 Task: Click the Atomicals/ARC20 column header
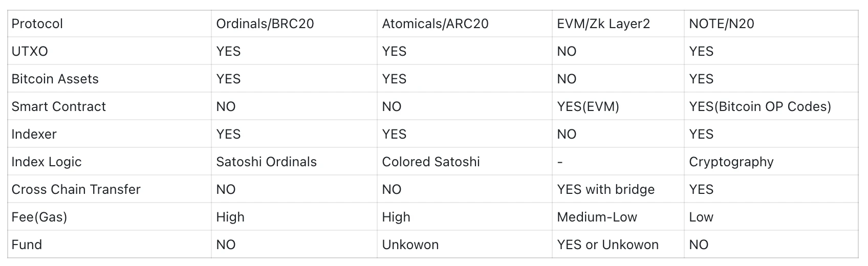(435, 24)
